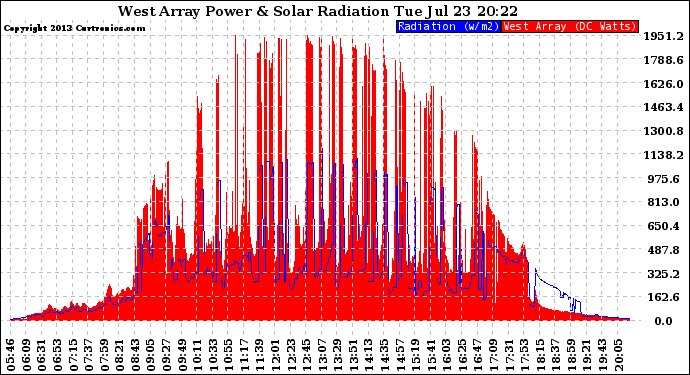Image resolution: width=690 pixels, height=375 pixels.
Task: Click the 14:35 time label
Action: [x=384, y=355]
